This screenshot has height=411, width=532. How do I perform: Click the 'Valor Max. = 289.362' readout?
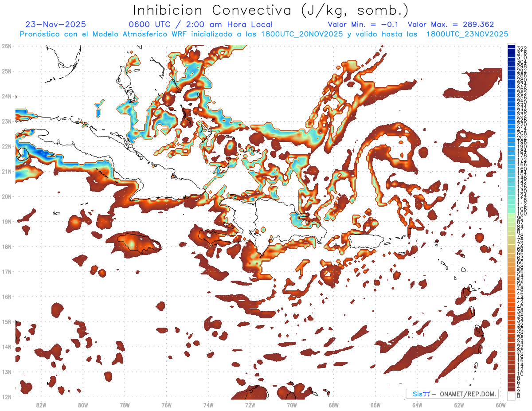coord(450,24)
